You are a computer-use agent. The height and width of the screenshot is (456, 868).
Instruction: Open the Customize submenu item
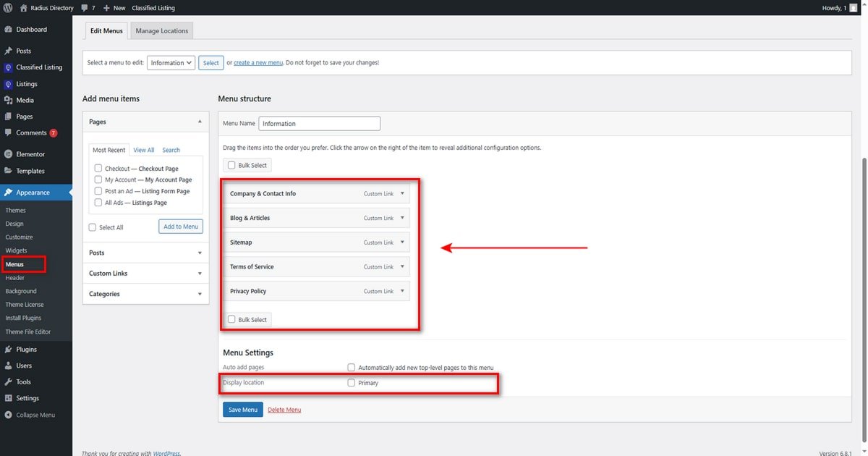tap(19, 237)
